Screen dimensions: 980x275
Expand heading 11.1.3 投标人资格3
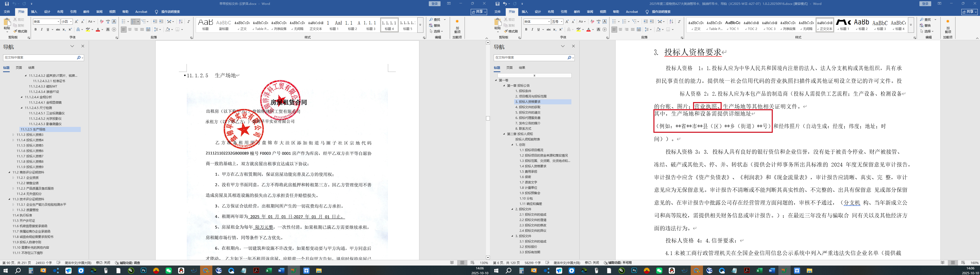click(13, 135)
